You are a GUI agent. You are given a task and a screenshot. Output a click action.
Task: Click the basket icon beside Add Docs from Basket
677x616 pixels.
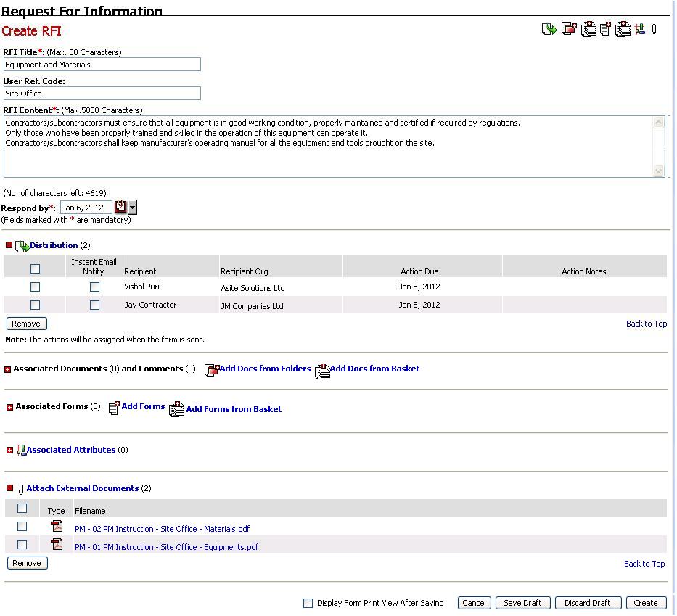322,371
